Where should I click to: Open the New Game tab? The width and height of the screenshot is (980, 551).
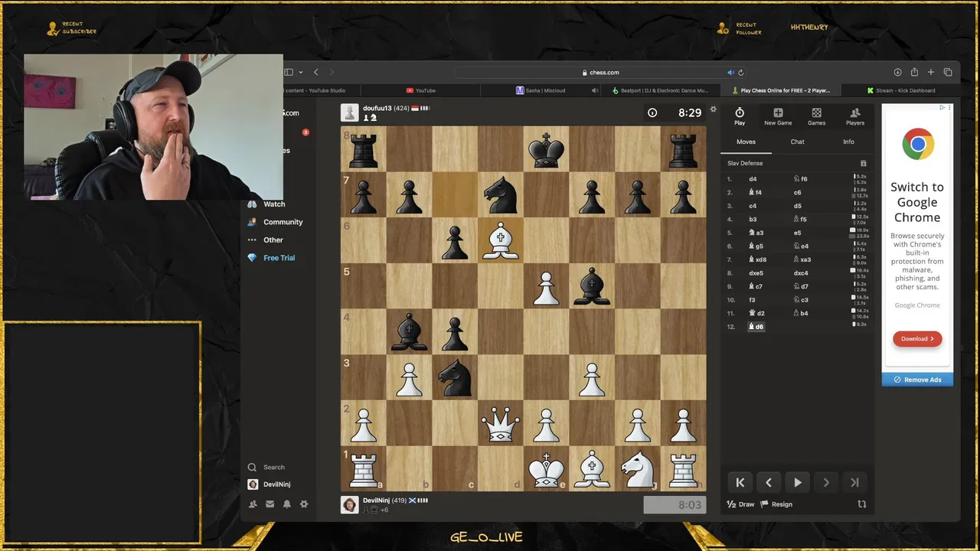pos(778,116)
